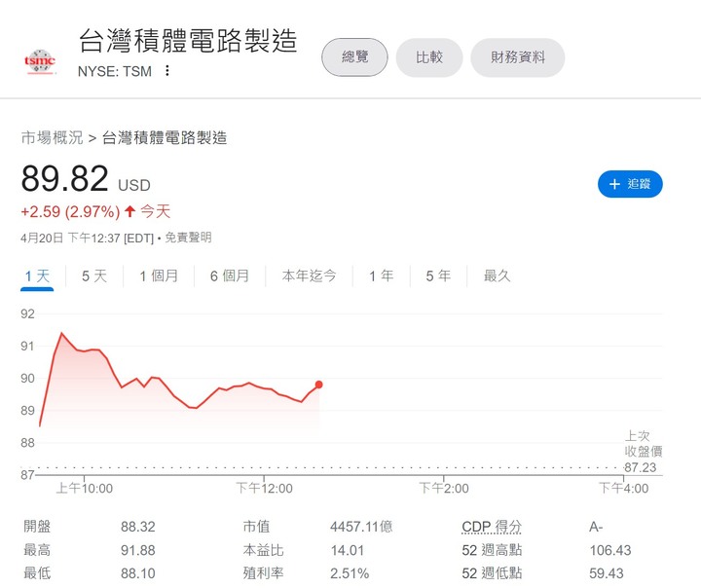Click the CDP 得分 label

pos(492,527)
